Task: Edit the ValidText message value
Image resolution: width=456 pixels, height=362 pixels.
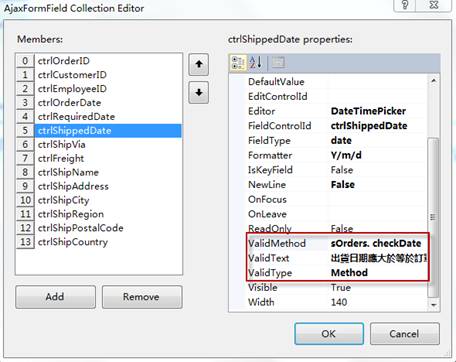Action: (379, 258)
